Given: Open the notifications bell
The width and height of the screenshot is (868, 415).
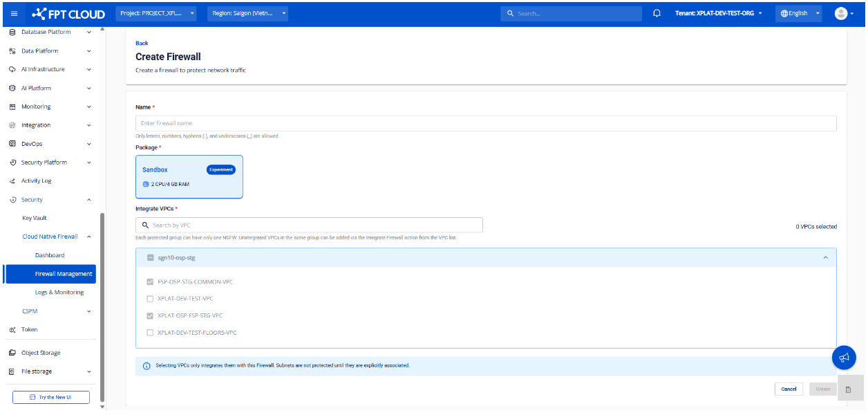Looking at the screenshot, I should pyautogui.click(x=657, y=14).
